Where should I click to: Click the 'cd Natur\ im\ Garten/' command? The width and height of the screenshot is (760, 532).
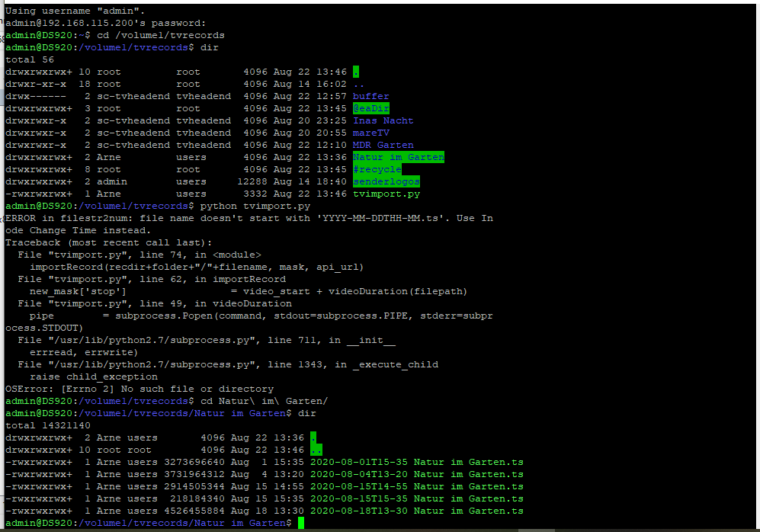tap(265, 401)
